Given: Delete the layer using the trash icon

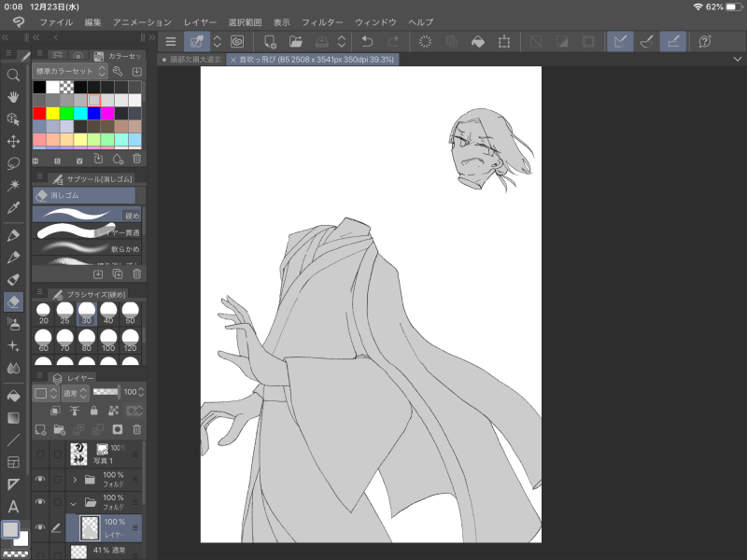Looking at the screenshot, I should point(137,429).
